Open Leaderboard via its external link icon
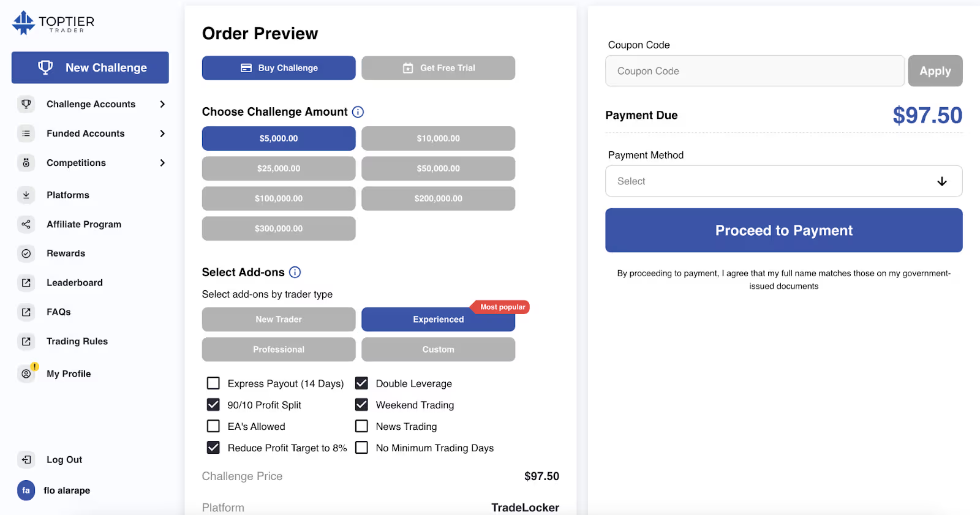Image resolution: width=980 pixels, height=515 pixels. coord(26,282)
